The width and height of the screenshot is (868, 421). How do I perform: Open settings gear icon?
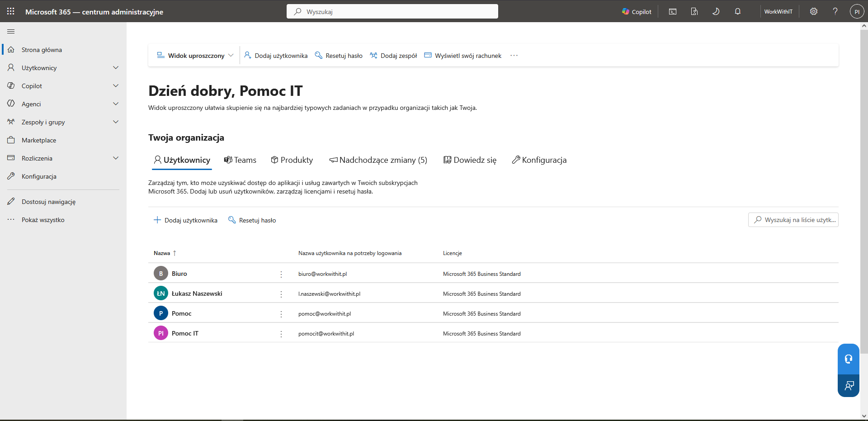814,12
